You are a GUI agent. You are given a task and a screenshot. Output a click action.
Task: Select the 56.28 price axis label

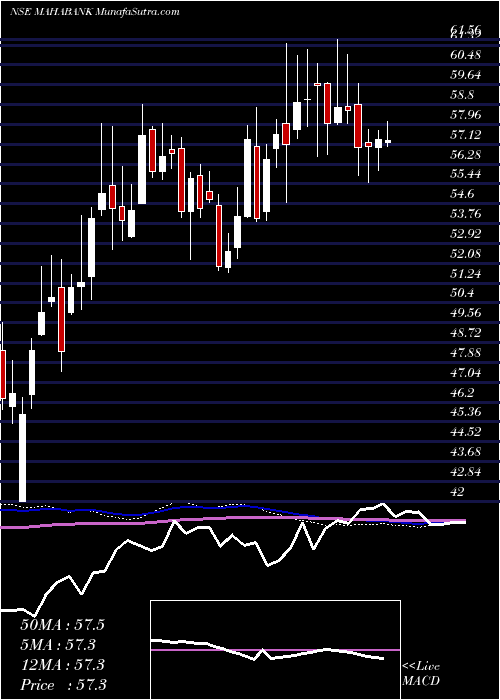tap(466, 154)
